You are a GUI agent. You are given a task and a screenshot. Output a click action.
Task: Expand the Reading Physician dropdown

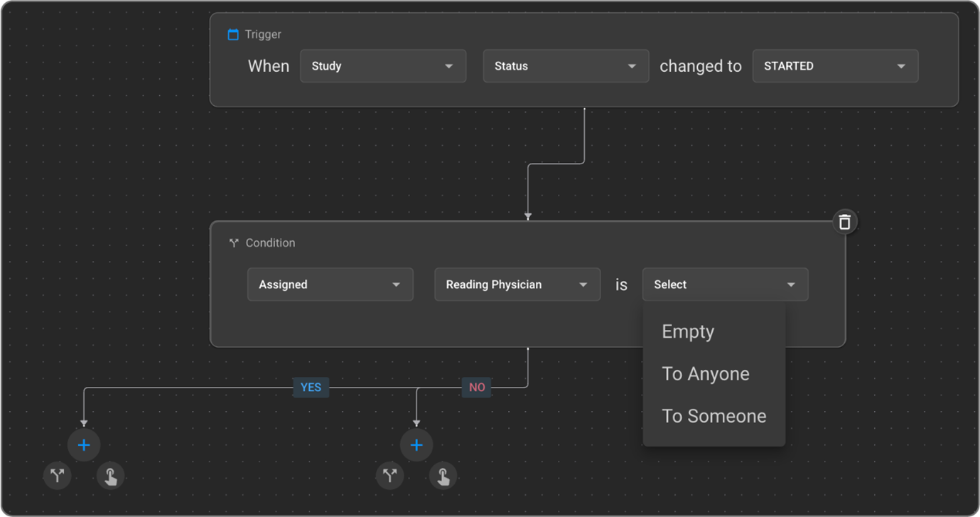tap(517, 284)
